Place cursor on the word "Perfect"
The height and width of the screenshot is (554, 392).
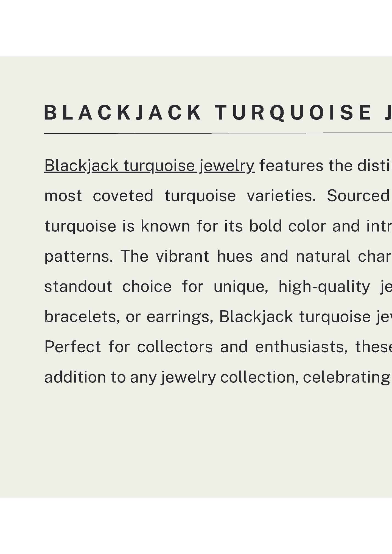tap(73, 347)
